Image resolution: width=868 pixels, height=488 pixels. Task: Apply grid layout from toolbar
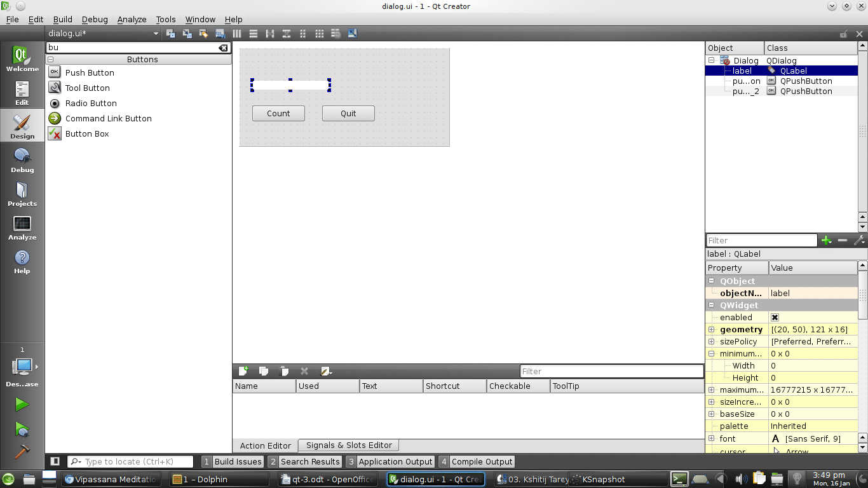(x=320, y=34)
